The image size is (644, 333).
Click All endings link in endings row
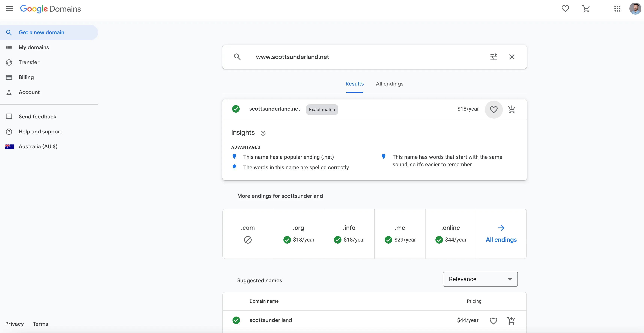click(501, 240)
